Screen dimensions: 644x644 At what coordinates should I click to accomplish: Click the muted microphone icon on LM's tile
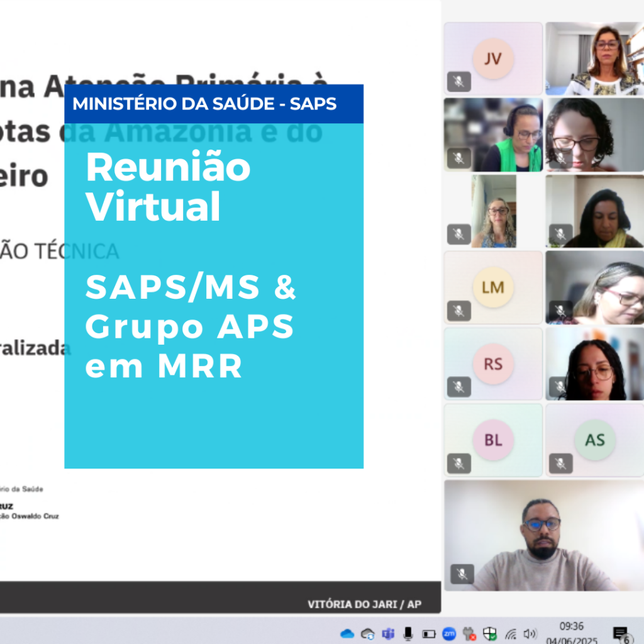pyautogui.click(x=458, y=311)
